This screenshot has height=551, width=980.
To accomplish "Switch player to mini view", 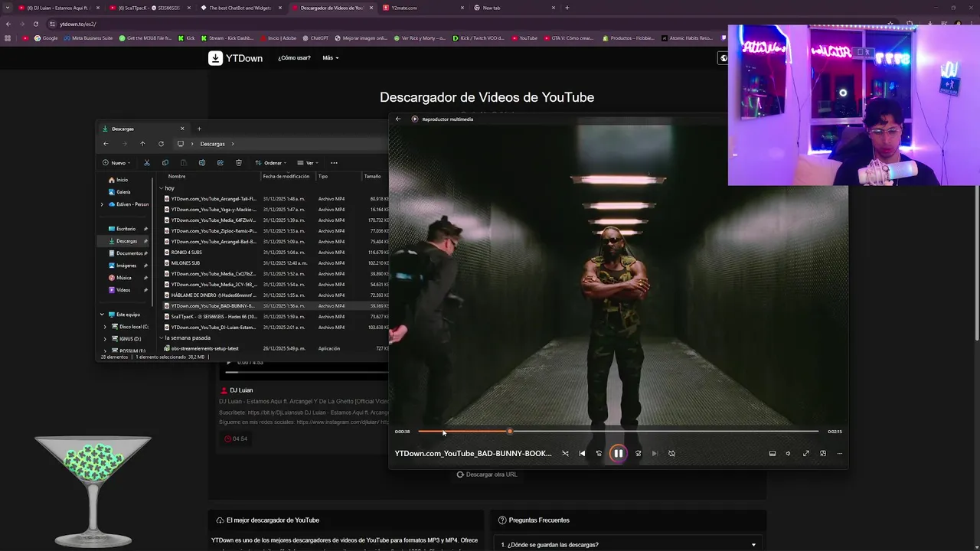I will pos(823,453).
